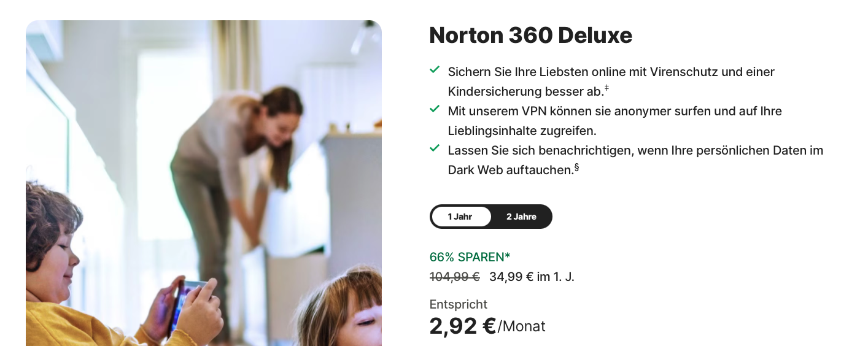Click the Entspricht label above the monthly price
Screen dimensions: 868x346
(x=459, y=304)
